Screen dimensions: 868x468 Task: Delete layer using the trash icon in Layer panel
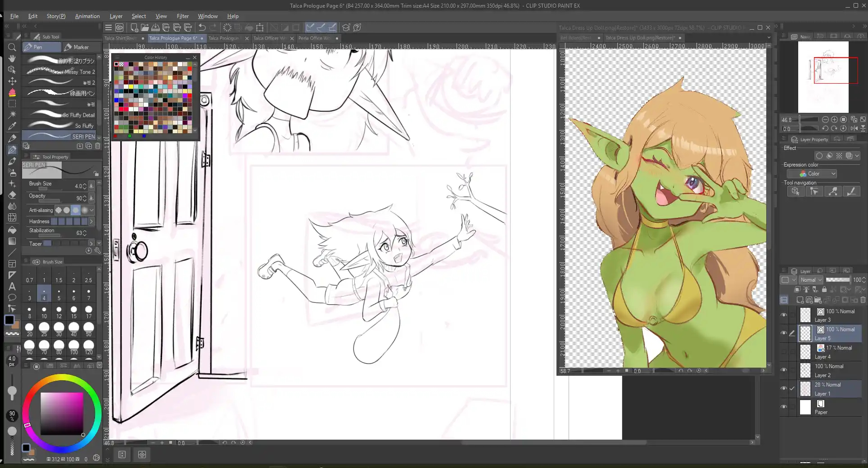pyautogui.click(x=863, y=300)
